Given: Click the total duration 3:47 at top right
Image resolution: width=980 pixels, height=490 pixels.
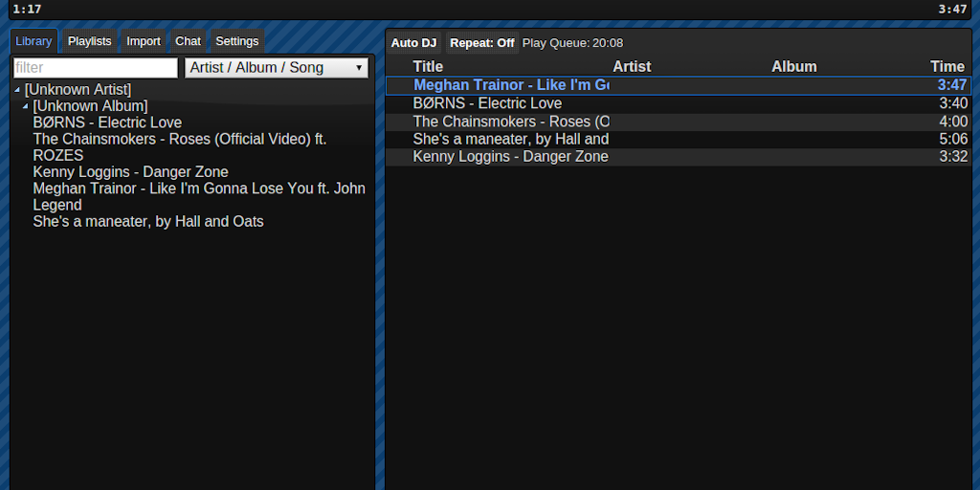Looking at the screenshot, I should (952, 10).
